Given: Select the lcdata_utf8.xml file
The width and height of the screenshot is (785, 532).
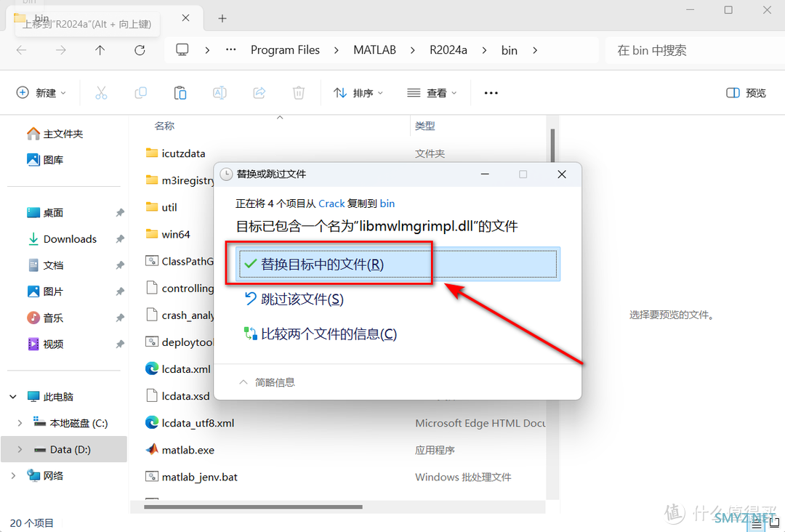Looking at the screenshot, I should [190, 423].
